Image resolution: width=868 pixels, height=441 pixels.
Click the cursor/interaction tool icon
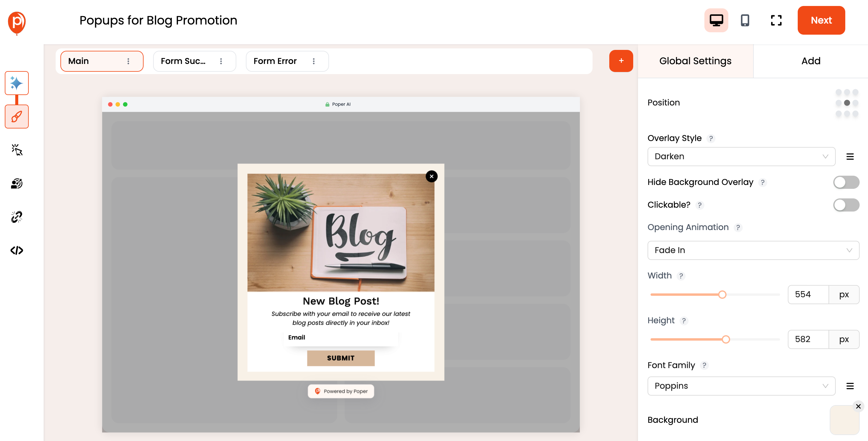tap(16, 150)
